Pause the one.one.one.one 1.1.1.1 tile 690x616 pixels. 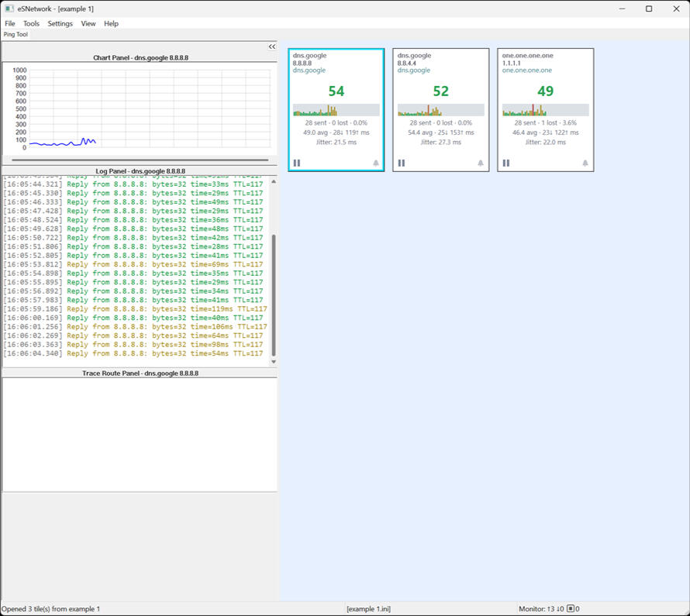click(x=506, y=163)
